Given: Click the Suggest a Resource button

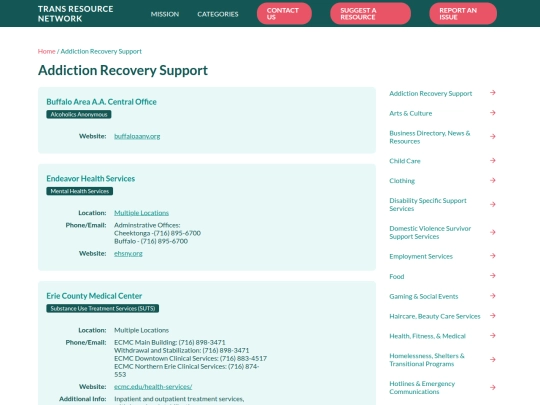Looking at the screenshot, I should pyautogui.click(x=370, y=14).
